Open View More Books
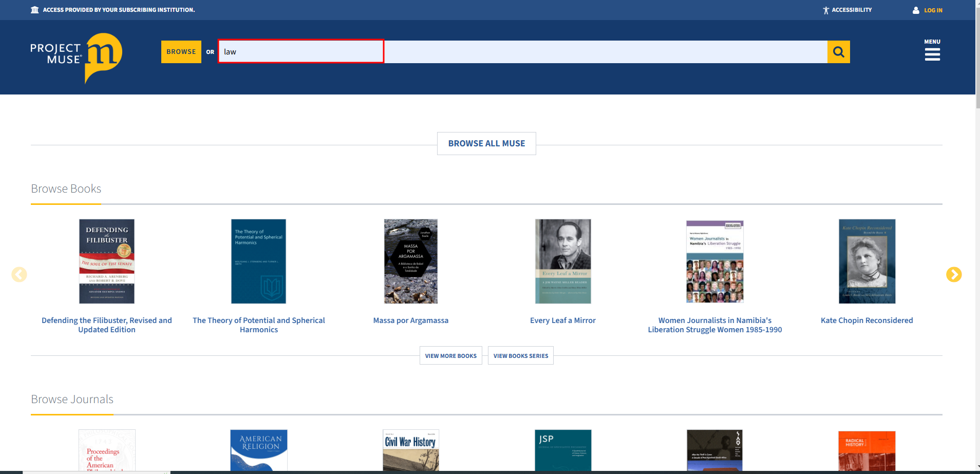 [x=450, y=356]
